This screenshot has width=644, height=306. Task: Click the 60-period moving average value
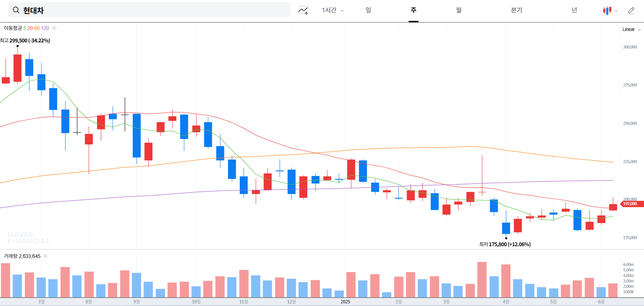[x=37, y=28]
